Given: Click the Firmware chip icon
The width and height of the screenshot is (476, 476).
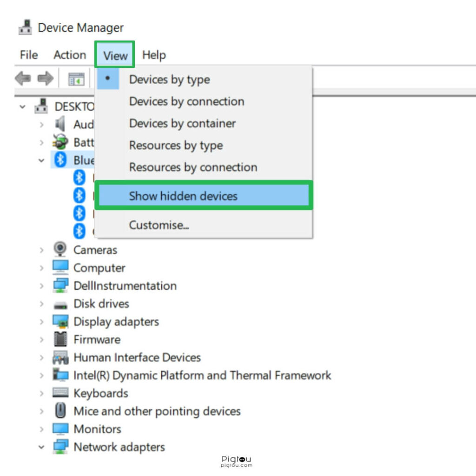Looking at the screenshot, I should point(60,339).
